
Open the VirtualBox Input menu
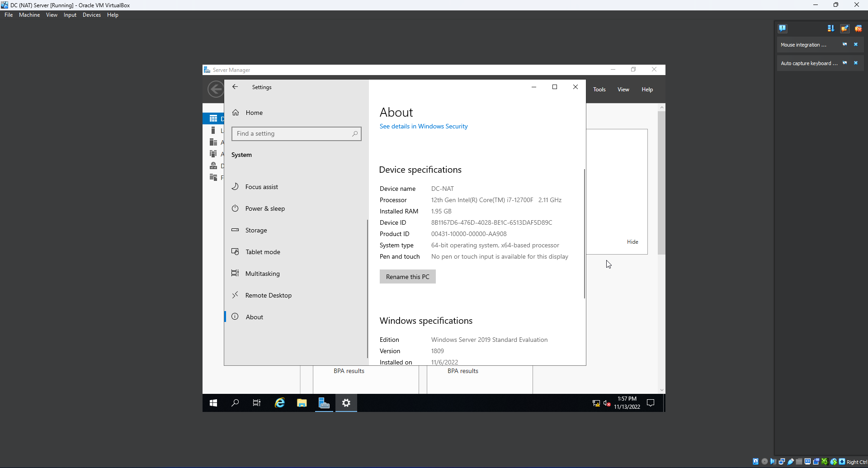[70, 15]
